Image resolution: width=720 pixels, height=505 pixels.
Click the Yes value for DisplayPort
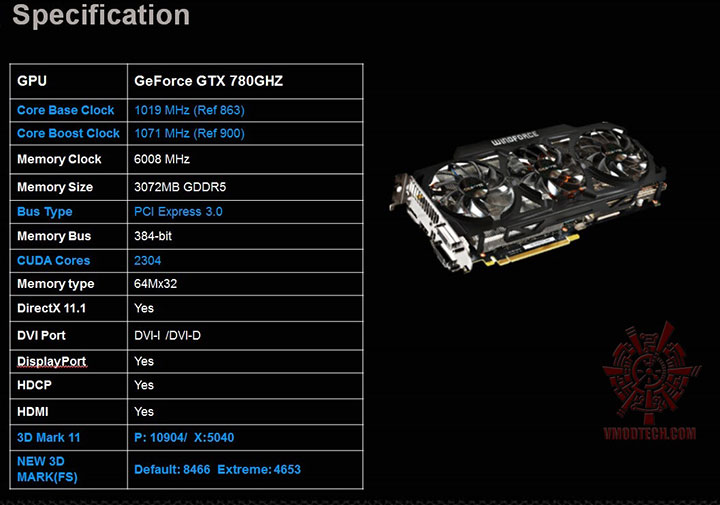point(144,361)
